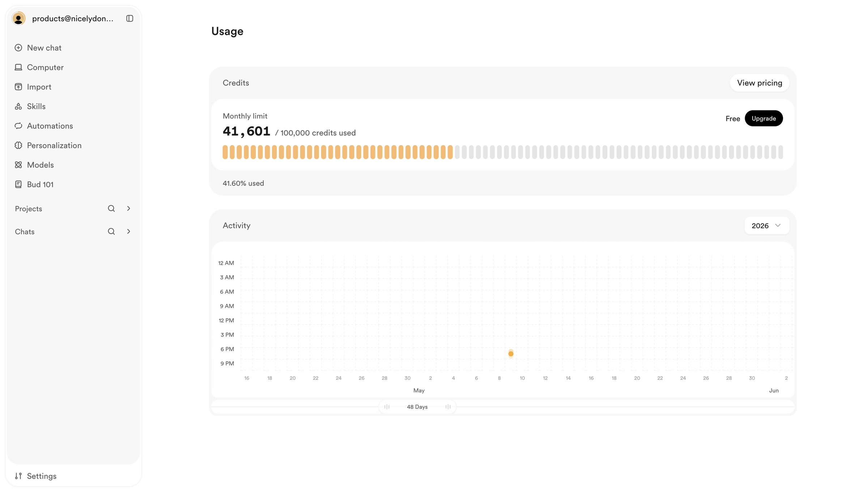This screenshot has width=868, height=492.
Task: Click the black Upgrade button
Action: point(764,118)
